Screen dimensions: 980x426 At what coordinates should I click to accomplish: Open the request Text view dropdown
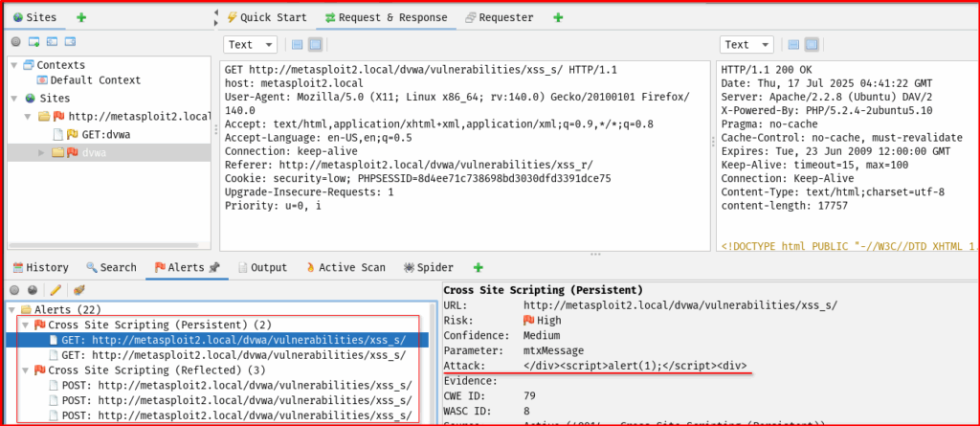coord(250,44)
